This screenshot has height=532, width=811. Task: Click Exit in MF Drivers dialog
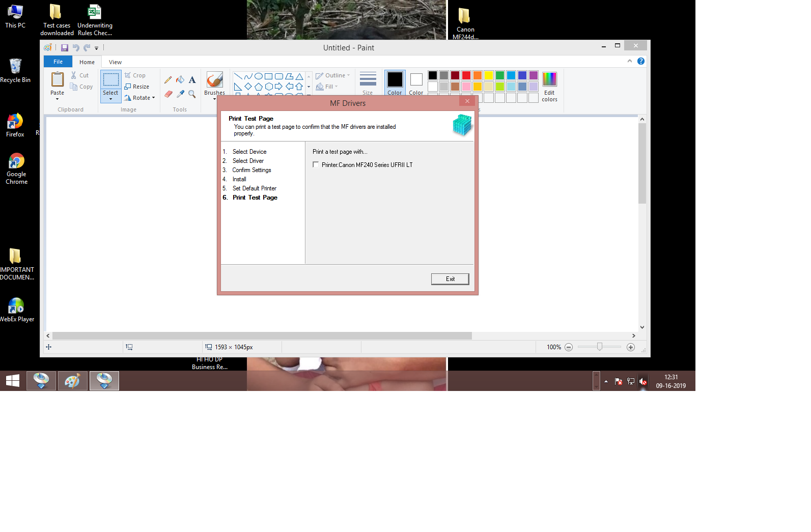[450, 279]
